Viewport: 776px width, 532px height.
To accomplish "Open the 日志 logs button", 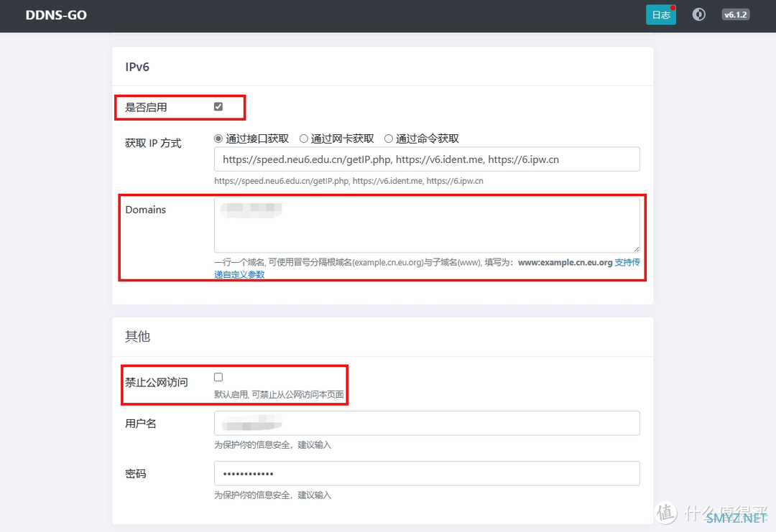I will point(660,14).
